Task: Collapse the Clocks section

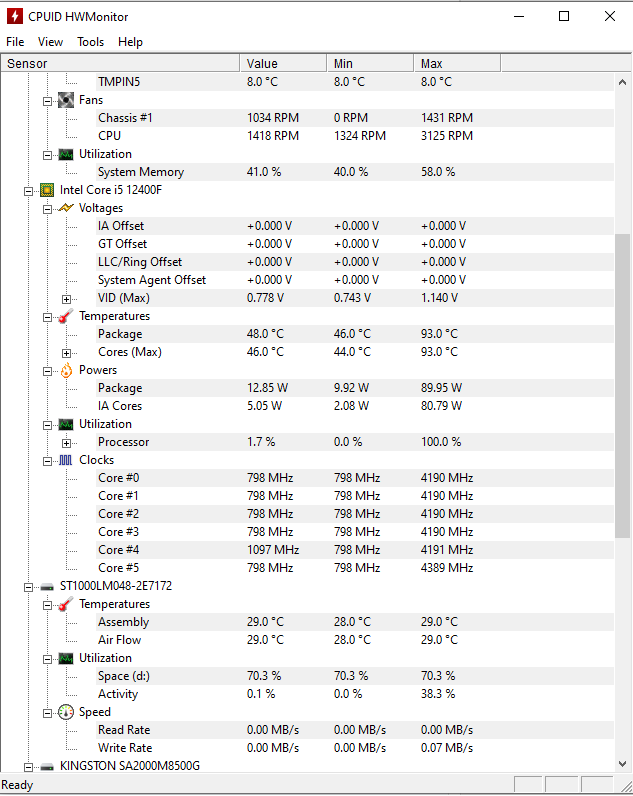Action: (x=47, y=460)
